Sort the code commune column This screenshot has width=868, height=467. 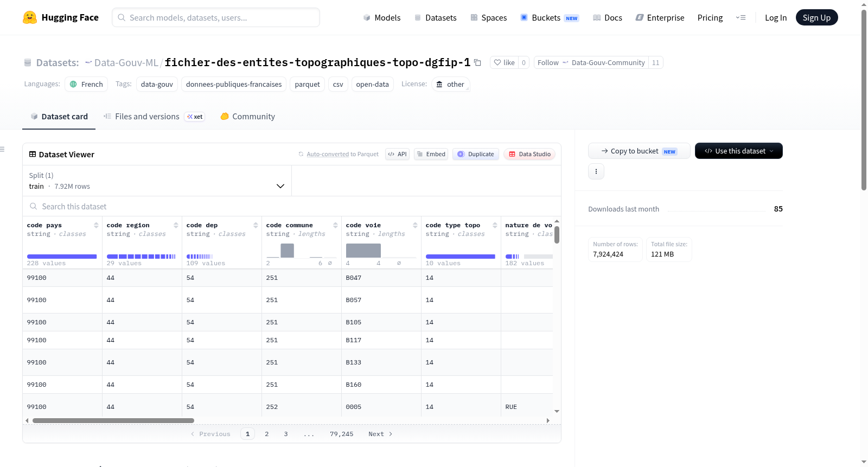pyautogui.click(x=335, y=225)
